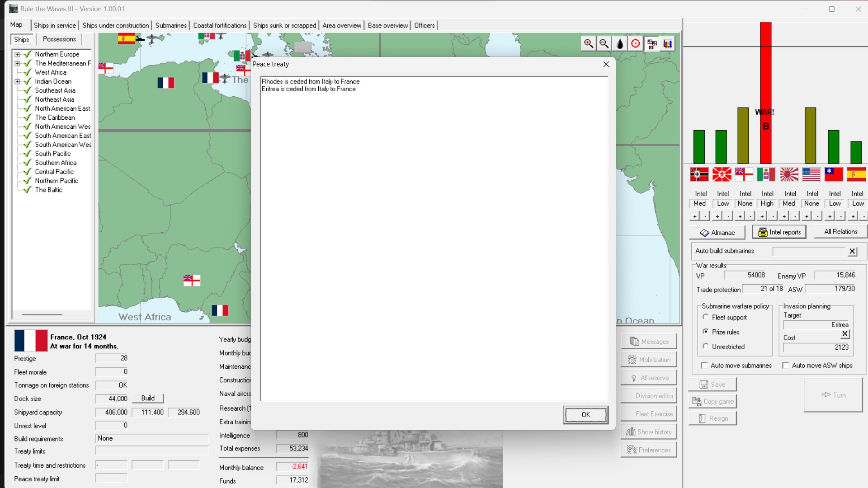Select Unrestricted submarine warfare option
Viewport: 868px width, 488px height.
(706, 346)
